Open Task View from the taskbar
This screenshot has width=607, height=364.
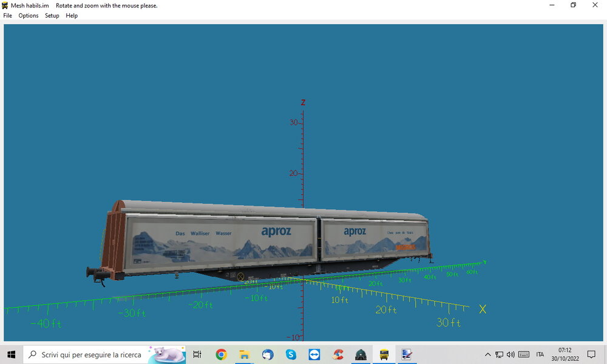197,354
